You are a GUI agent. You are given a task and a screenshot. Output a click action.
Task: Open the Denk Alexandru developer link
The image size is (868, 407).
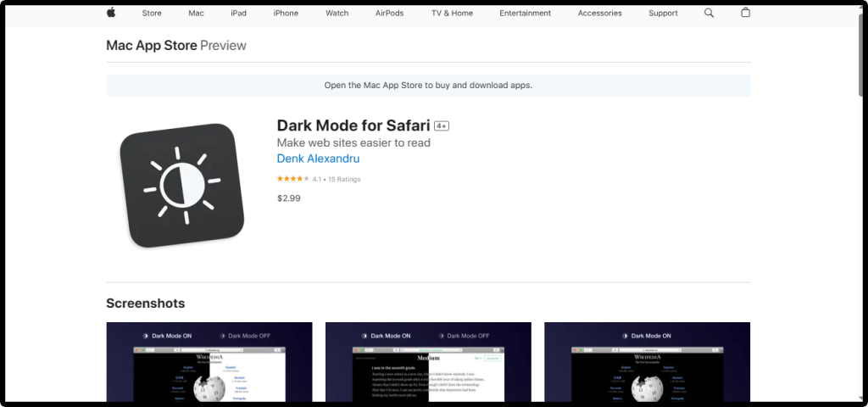pos(318,159)
